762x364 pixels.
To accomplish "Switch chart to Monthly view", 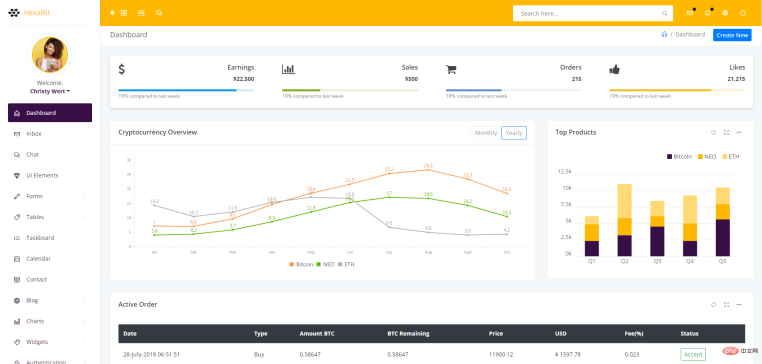I will pos(485,133).
